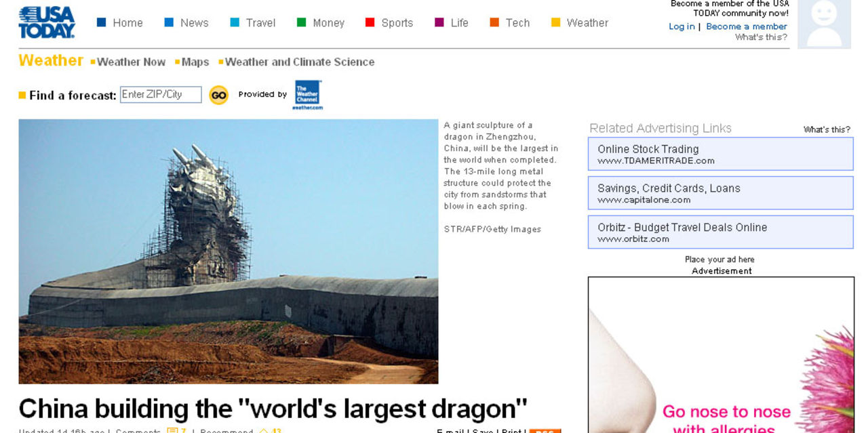Click the yellow Weather section heading
Screen dimensions: 868x433
(51, 60)
